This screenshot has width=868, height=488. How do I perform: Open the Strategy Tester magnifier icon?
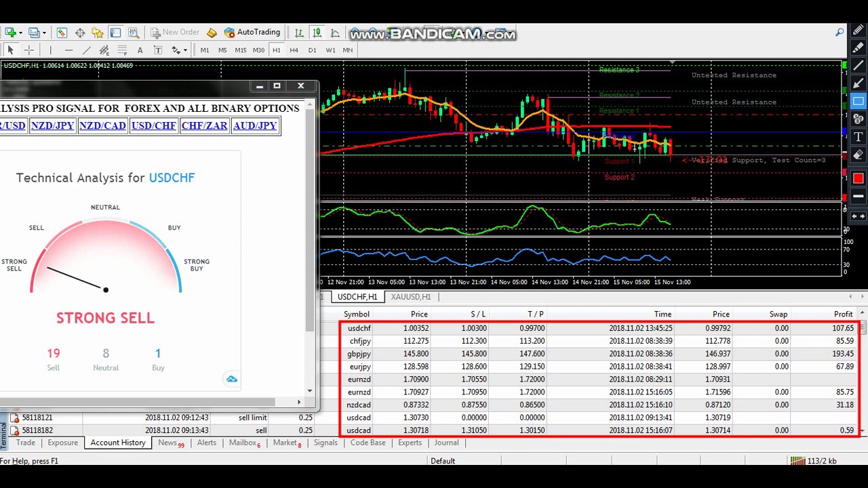pos(134,32)
